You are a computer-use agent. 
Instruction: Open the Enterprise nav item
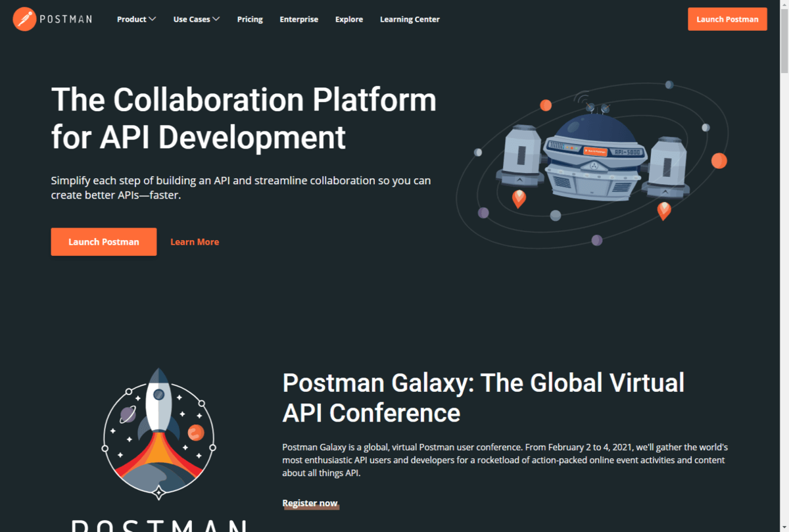click(299, 19)
